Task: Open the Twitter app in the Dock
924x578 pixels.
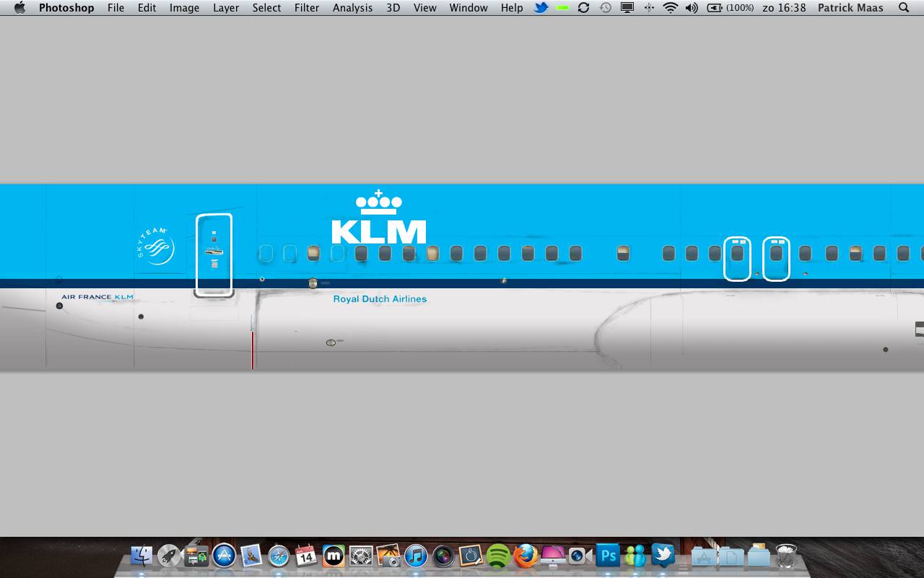Action: [x=663, y=556]
